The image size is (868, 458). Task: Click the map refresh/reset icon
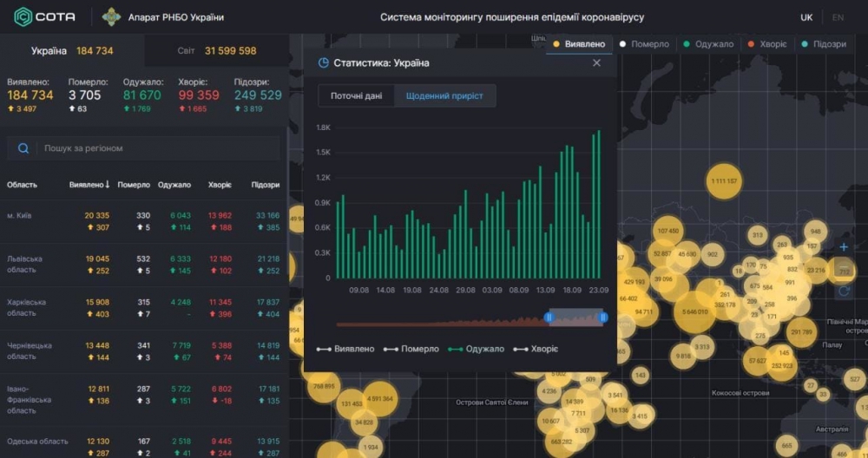coord(844,291)
